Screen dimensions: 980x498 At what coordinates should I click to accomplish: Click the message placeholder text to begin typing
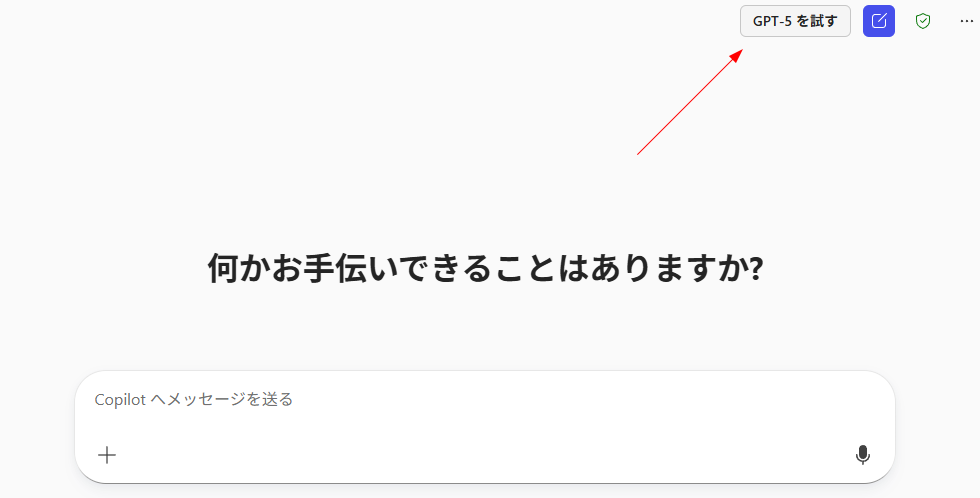(194, 399)
